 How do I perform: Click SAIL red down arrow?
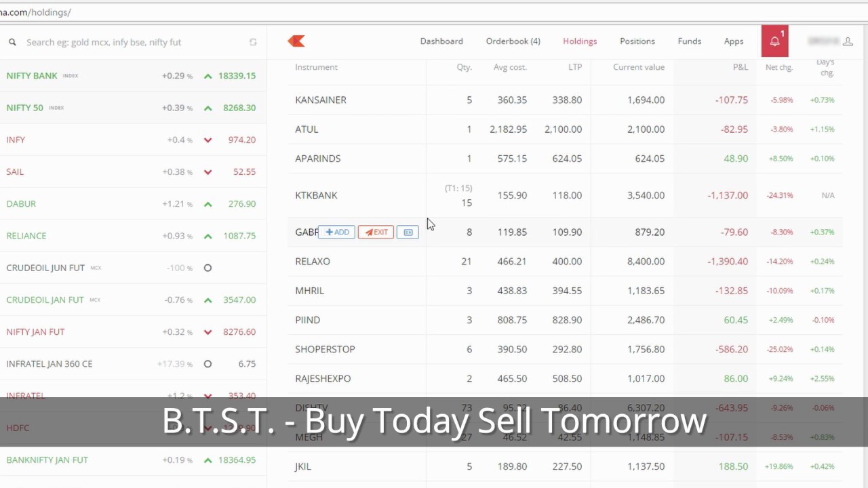click(208, 172)
